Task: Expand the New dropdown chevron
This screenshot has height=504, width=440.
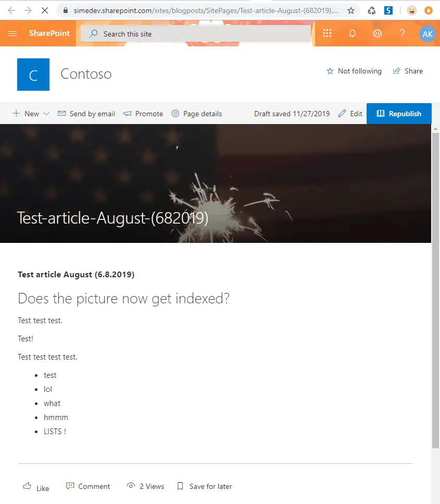Action: click(46, 114)
